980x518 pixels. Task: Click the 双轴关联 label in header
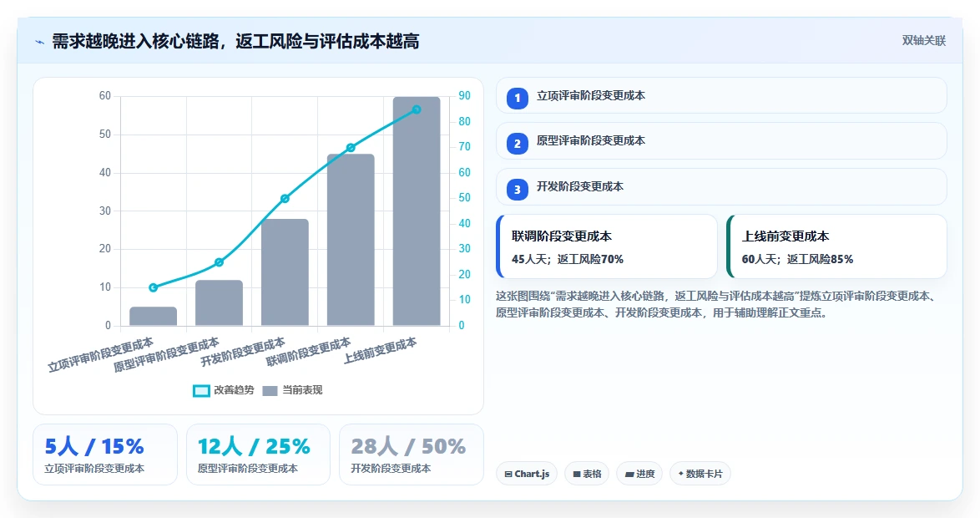924,41
